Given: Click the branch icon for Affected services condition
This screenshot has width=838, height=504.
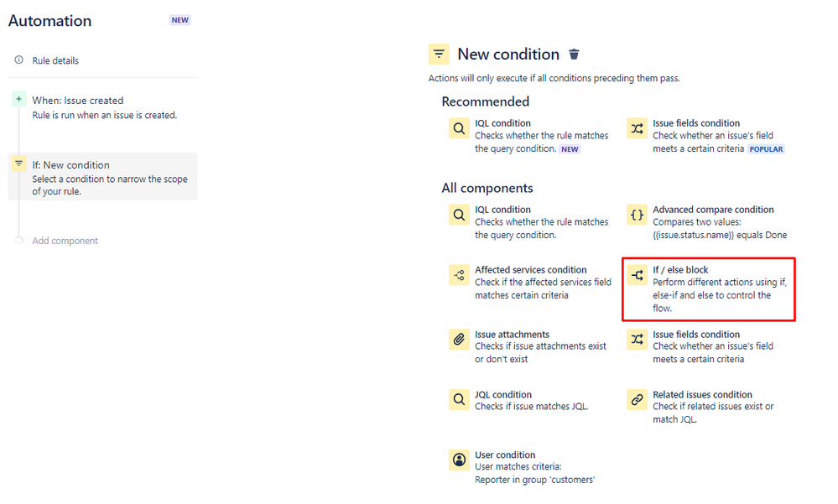Looking at the screenshot, I should (459, 275).
